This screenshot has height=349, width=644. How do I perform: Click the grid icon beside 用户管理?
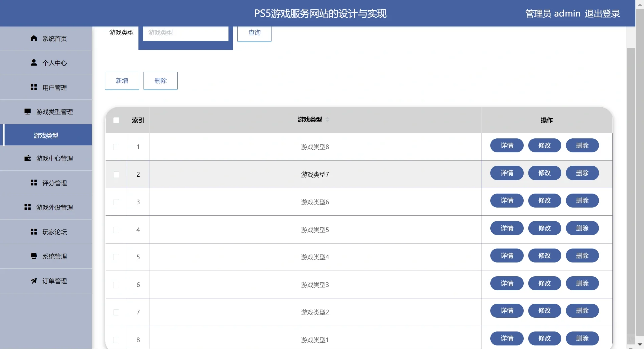pos(34,87)
